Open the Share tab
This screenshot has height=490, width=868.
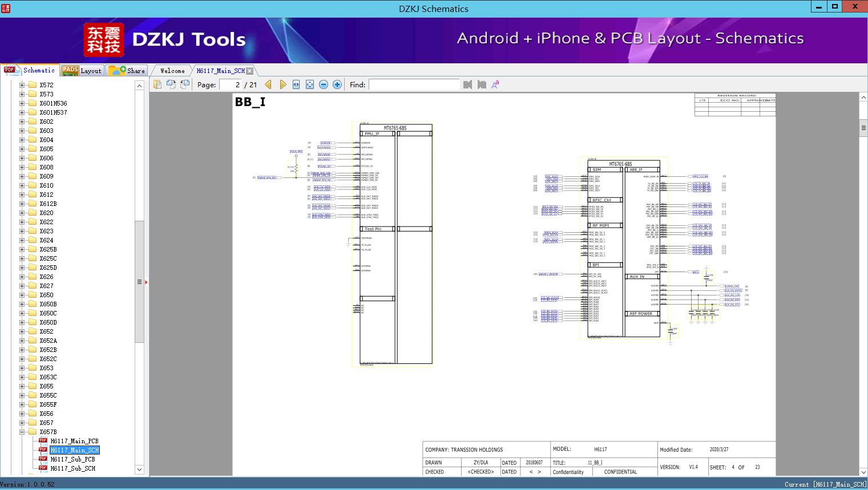click(127, 71)
